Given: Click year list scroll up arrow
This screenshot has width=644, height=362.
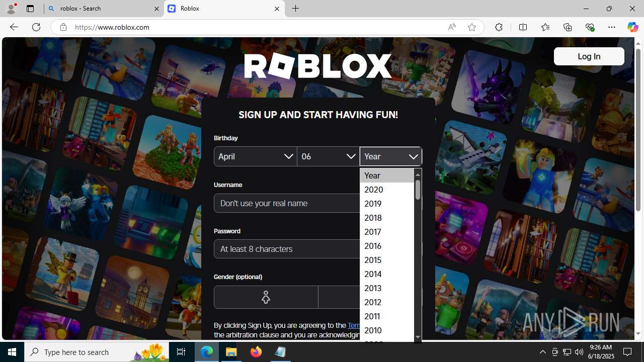Looking at the screenshot, I should (418, 174).
